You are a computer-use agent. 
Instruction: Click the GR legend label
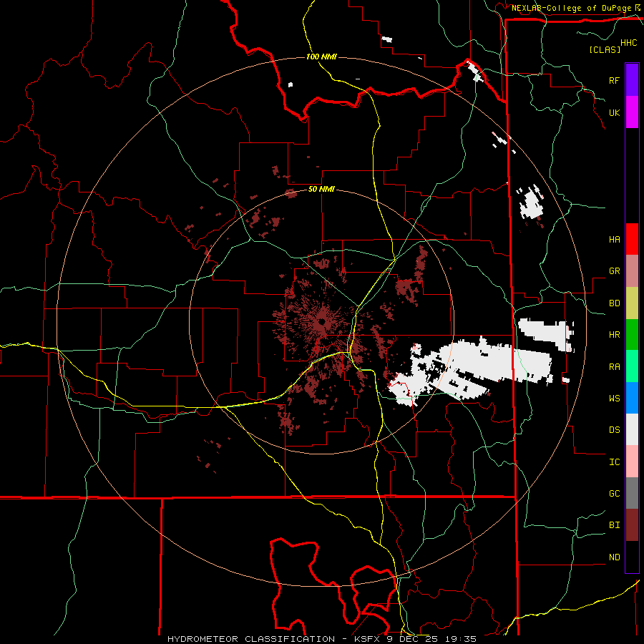pos(614,271)
